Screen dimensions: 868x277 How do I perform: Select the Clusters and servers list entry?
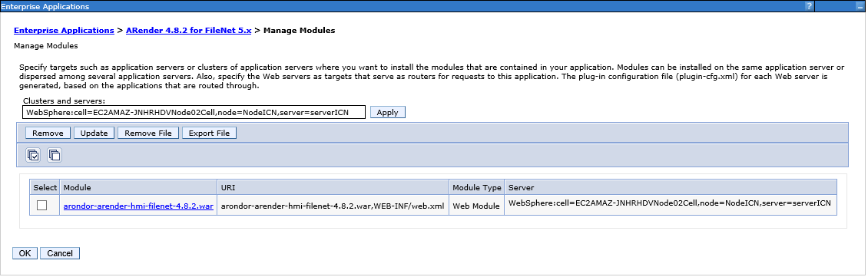[x=194, y=112]
